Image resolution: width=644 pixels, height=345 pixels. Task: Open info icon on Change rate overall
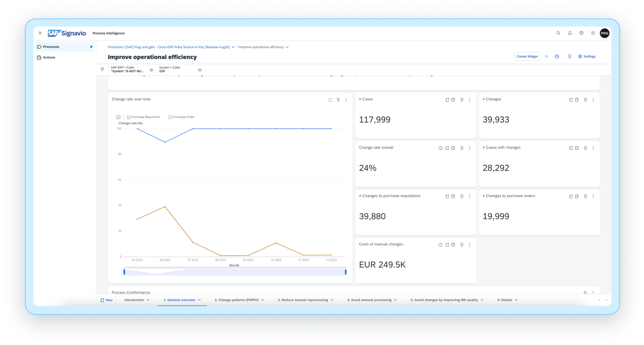pos(440,148)
